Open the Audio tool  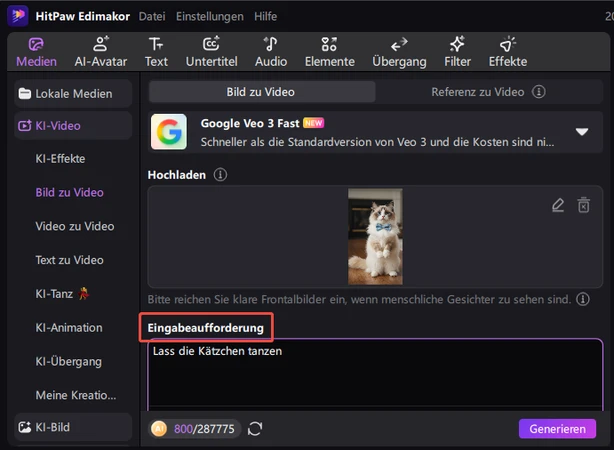pyautogui.click(x=270, y=51)
